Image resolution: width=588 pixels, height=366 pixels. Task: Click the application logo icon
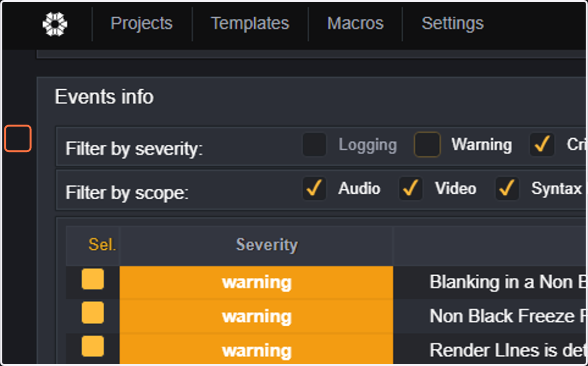point(54,24)
